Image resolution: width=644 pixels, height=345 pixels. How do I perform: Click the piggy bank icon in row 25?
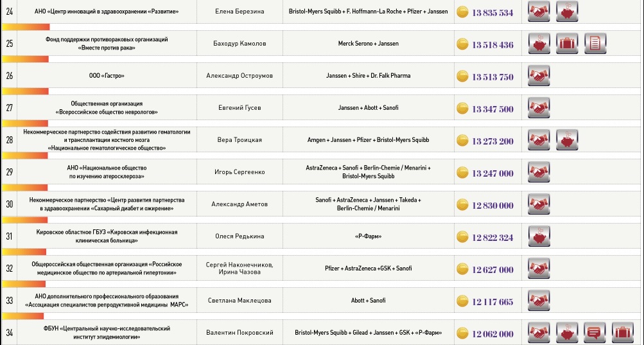[538, 44]
